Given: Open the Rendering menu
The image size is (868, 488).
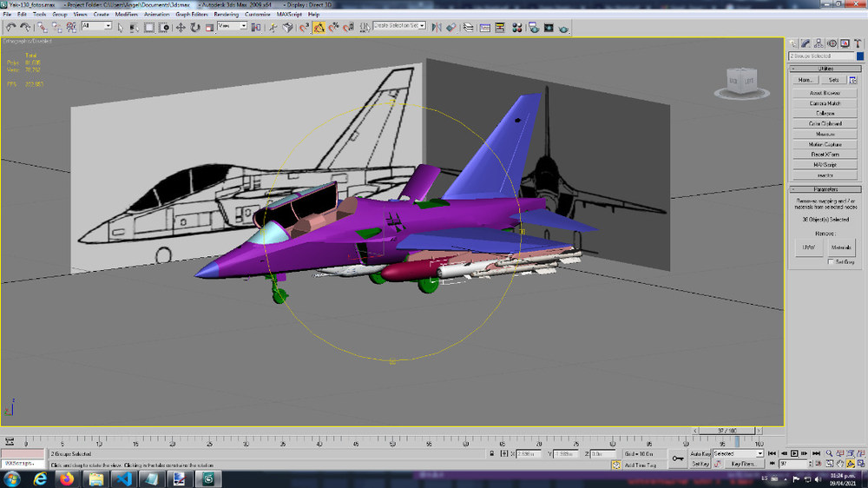Looking at the screenshot, I should click(226, 14).
